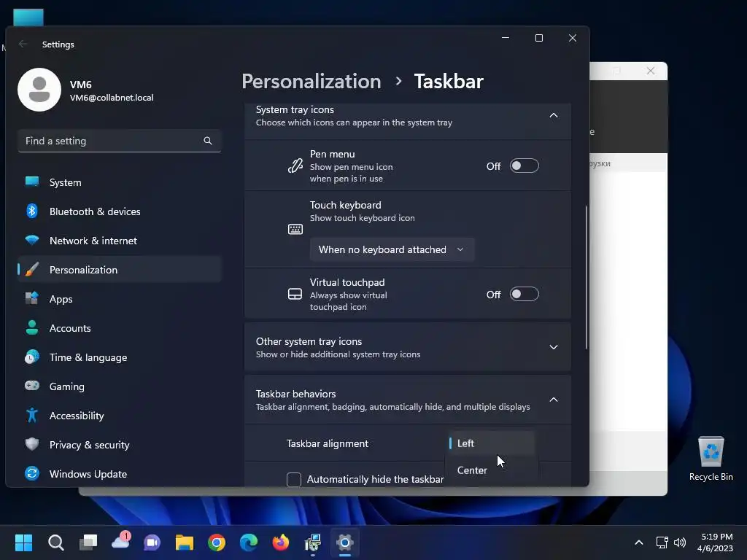The image size is (747, 560).
Task: Click the Settings page vertical scrollbar
Action: tap(587, 278)
